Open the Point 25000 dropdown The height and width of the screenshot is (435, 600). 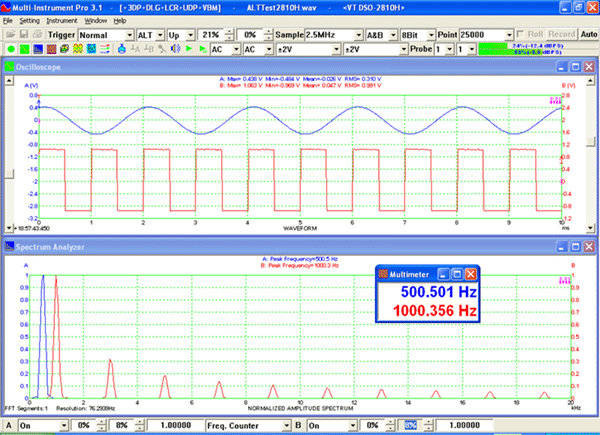[510, 34]
